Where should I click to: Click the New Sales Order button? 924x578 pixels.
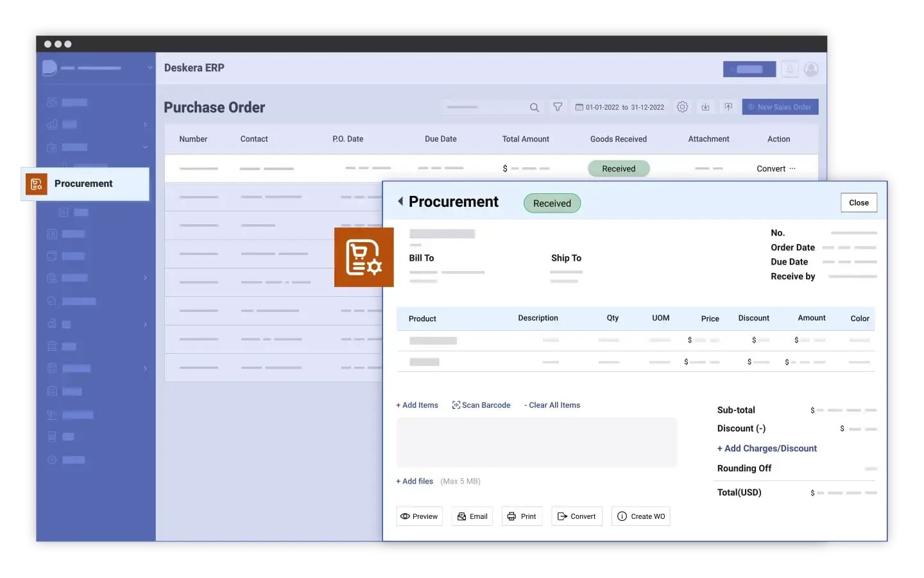point(780,107)
